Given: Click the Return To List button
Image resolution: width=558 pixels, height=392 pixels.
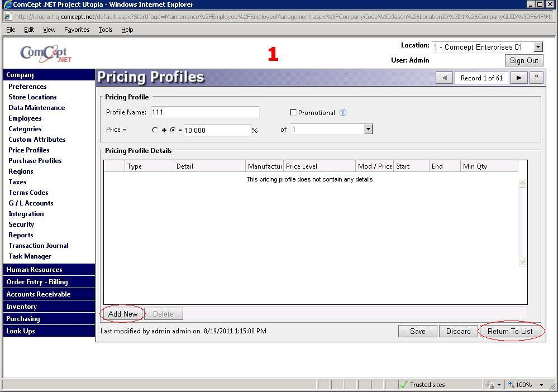Looking at the screenshot, I should 510,331.
